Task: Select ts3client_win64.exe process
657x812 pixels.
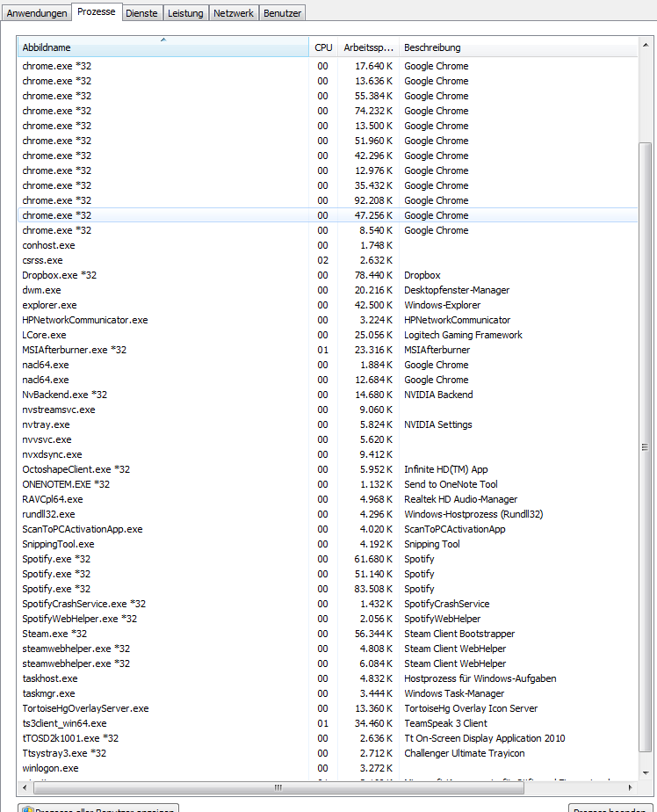Action: [328, 723]
